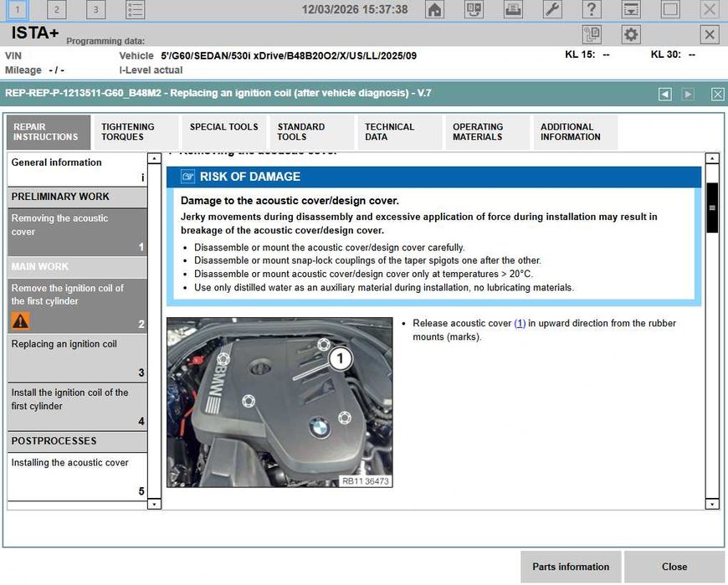Screen dimensions: 728x585
Task: Click the PRELIMINARY WORK section header
Action: tap(77, 197)
